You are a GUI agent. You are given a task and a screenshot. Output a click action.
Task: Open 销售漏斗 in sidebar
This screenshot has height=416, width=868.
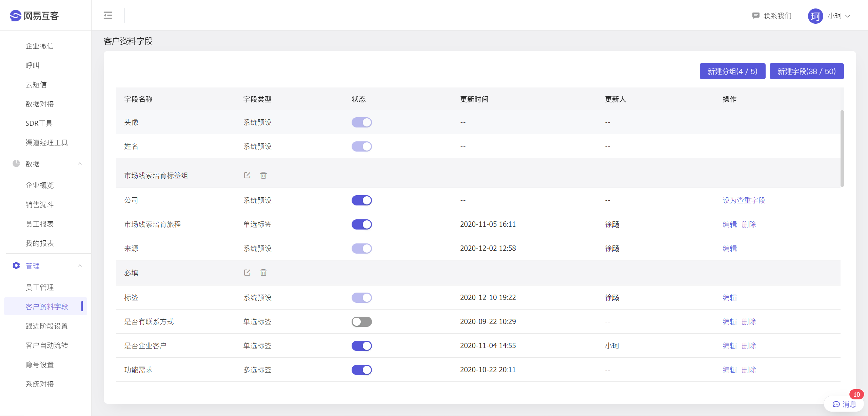(40, 204)
